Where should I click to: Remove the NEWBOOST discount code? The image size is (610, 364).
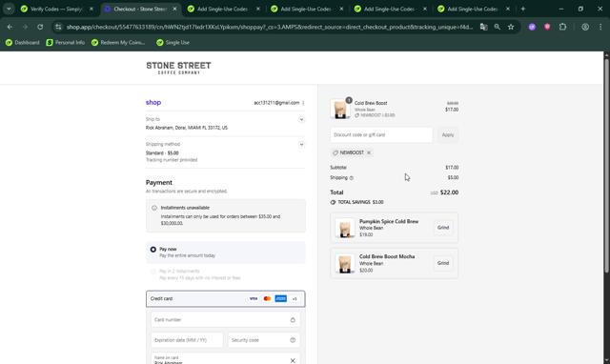point(369,152)
